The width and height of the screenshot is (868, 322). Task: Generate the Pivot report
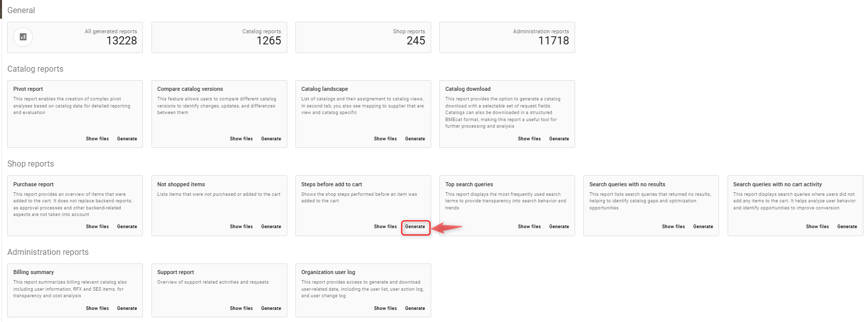click(127, 139)
